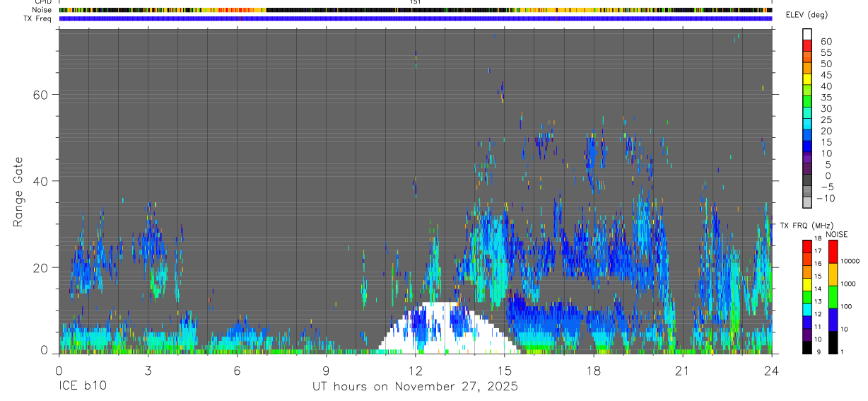Click the x-axis tick label '6'

[x=237, y=371]
